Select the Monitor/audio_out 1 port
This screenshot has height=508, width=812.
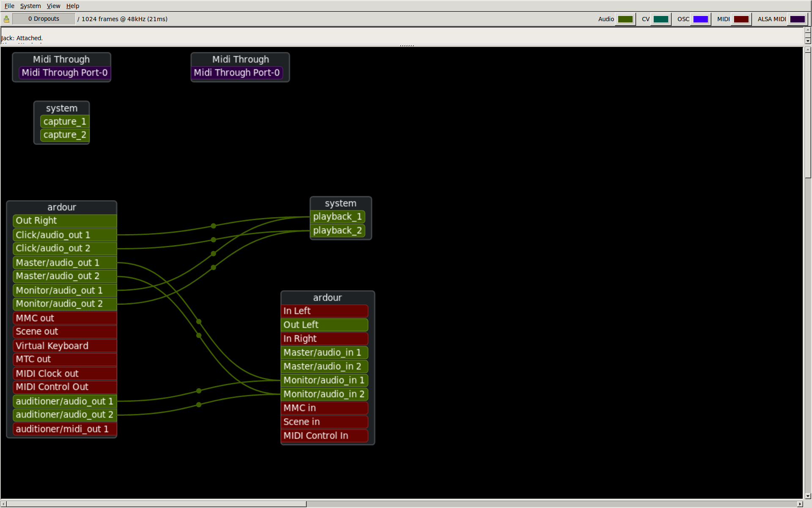click(x=65, y=290)
